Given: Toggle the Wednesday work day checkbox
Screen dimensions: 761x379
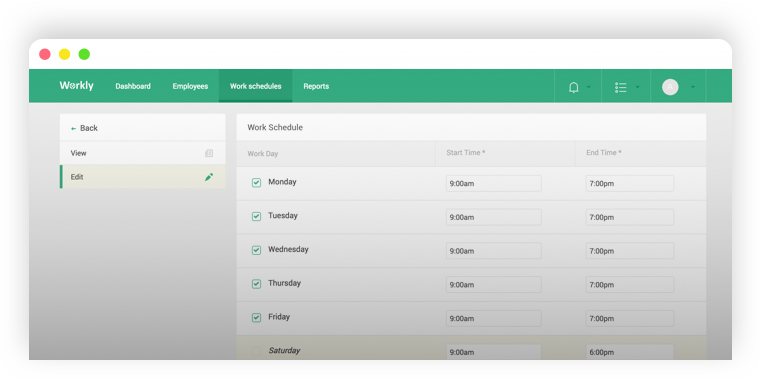Looking at the screenshot, I should (x=256, y=250).
